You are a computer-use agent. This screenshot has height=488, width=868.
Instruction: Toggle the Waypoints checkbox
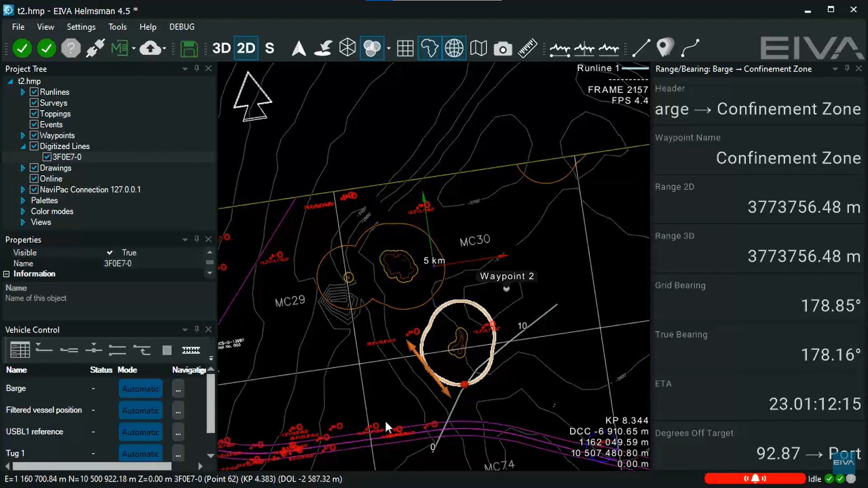pyautogui.click(x=34, y=135)
